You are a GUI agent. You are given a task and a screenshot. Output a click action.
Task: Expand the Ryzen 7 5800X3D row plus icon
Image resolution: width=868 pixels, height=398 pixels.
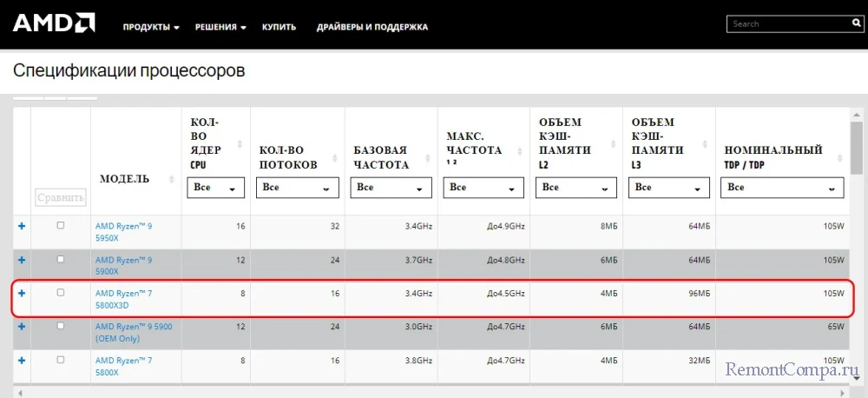(22, 293)
